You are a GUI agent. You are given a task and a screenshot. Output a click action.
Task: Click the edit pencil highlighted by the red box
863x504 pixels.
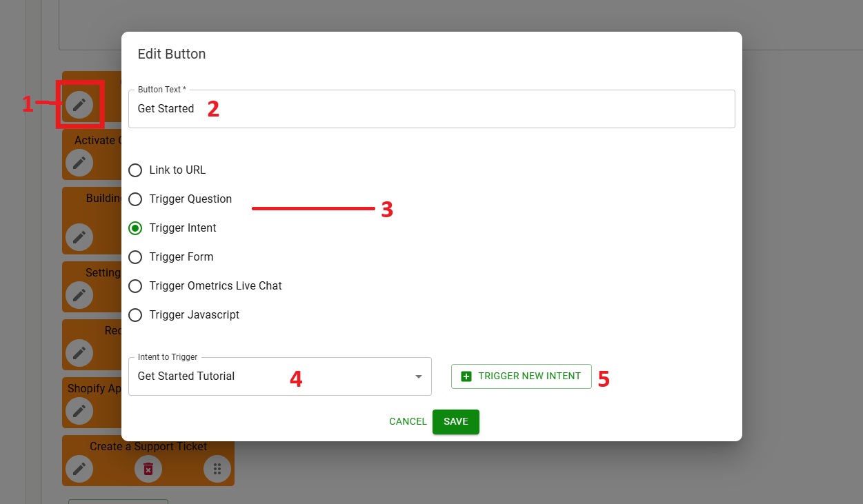tap(79, 105)
